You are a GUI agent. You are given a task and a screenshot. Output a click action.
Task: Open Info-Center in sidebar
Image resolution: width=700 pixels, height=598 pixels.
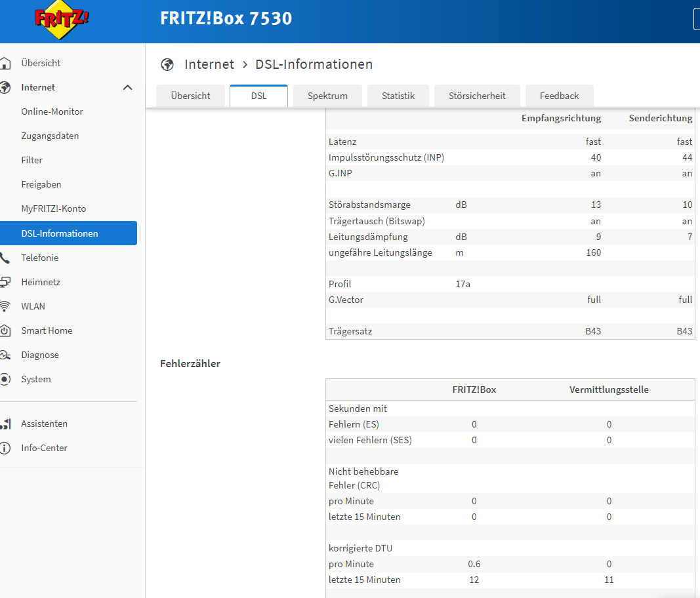click(44, 448)
